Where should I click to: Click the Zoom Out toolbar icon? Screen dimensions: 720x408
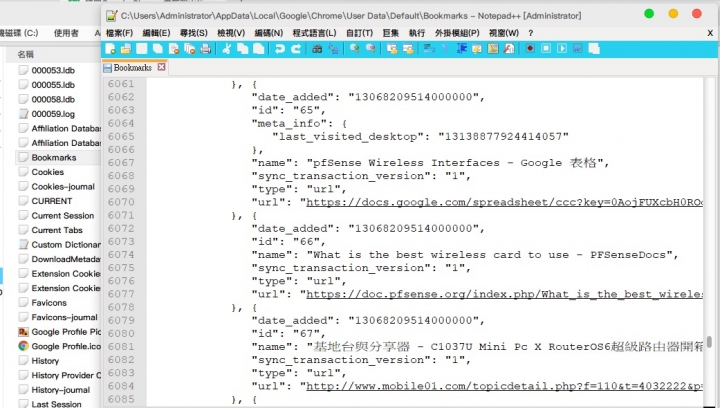coord(371,49)
